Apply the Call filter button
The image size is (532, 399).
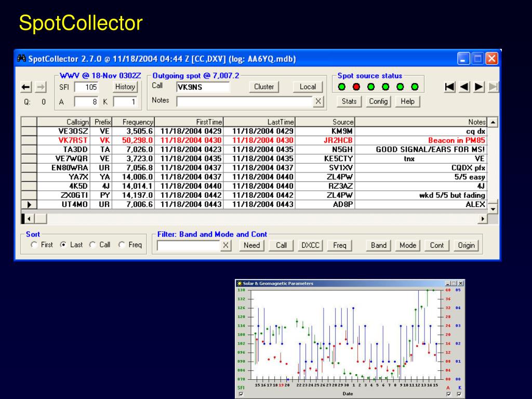point(281,245)
